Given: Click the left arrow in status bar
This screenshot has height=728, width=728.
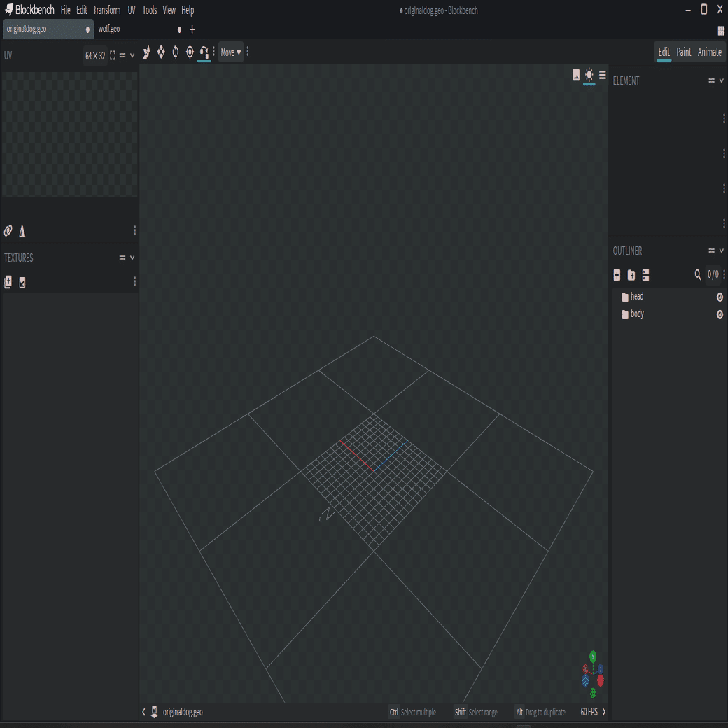Looking at the screenshot, I should click(x=143, y=712).
